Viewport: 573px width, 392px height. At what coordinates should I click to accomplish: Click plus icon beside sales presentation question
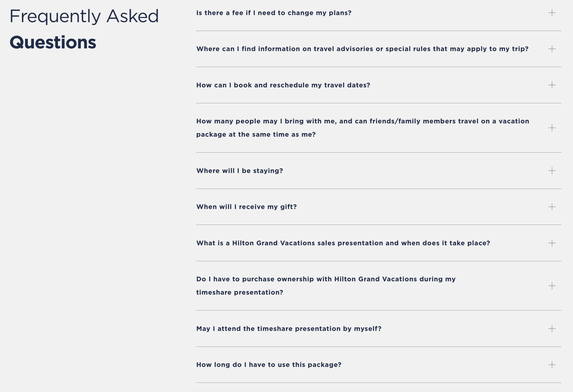point(552,243)
